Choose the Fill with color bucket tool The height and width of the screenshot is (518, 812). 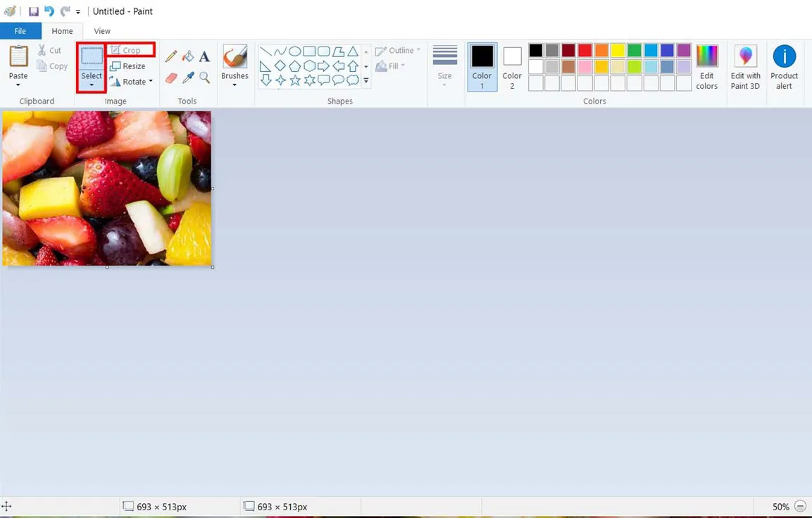[x=188, y=56]
